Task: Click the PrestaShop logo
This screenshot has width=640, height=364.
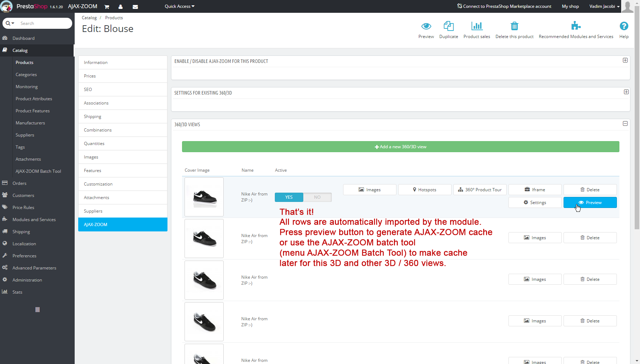Action: pyautogui.click(x=32, y=6)
